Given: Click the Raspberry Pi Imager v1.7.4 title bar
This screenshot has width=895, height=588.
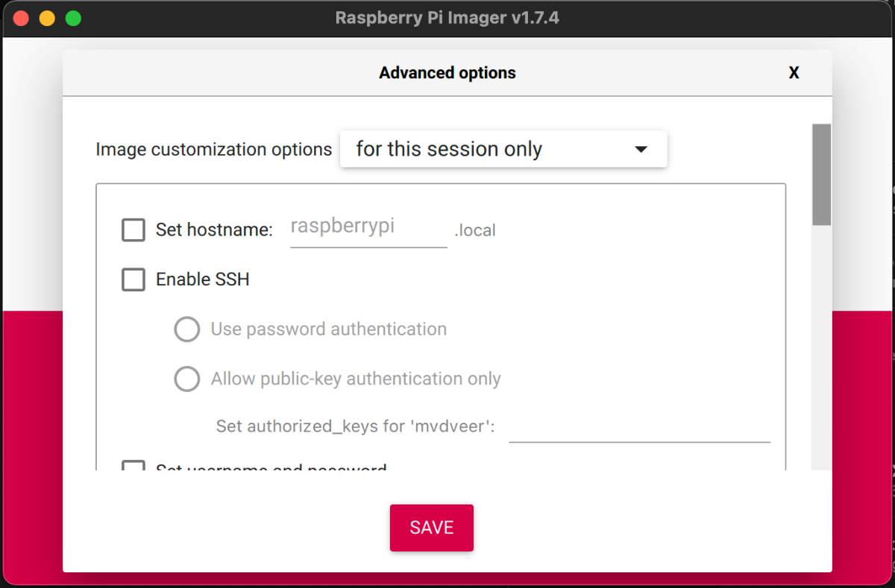Looking at the screenshot, I should coord(447,18).
